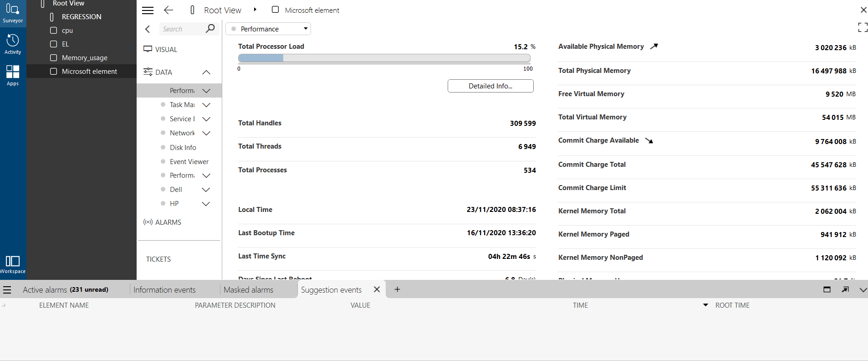
Task: Close the Suggestion events tab
Action: [377, 289]
